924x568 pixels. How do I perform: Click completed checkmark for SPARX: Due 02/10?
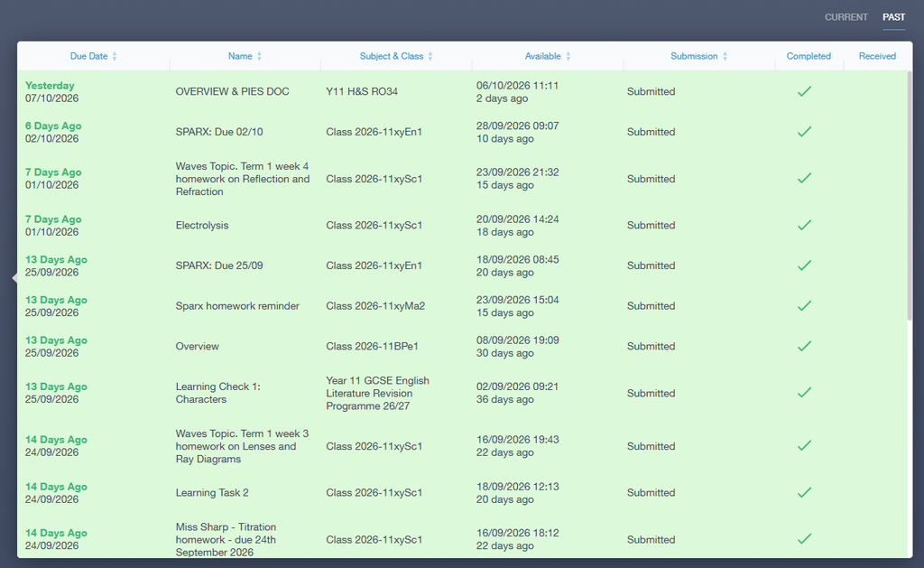pyautogui.click(x=804, y=132)
